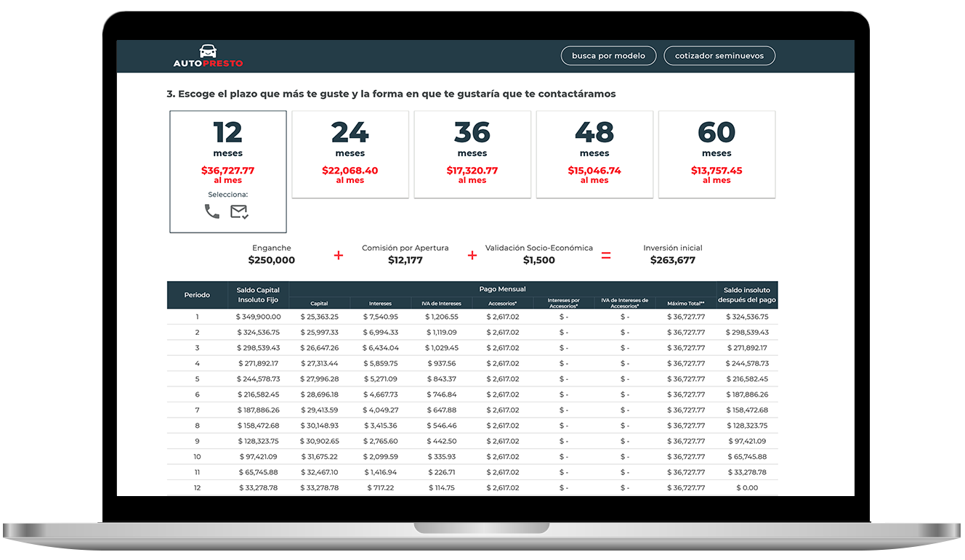Select the row for periodo 12
The image size is (965, 560).
click(472, 487)
